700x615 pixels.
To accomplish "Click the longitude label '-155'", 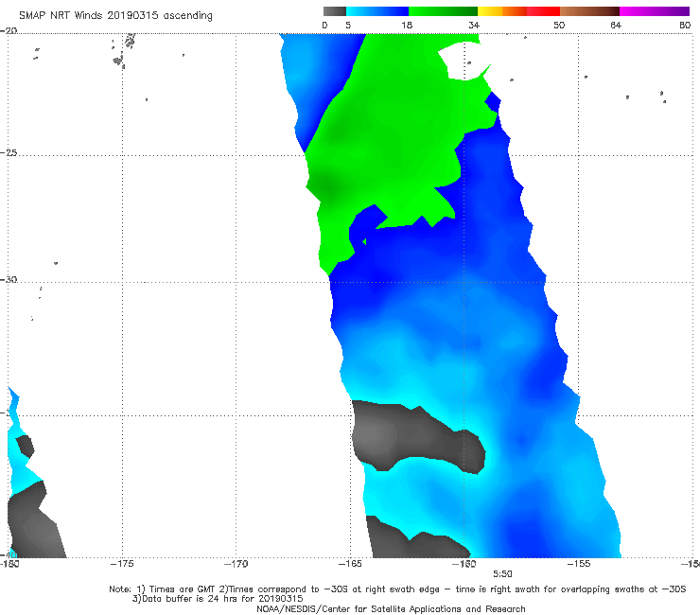I will pos(579,564).
